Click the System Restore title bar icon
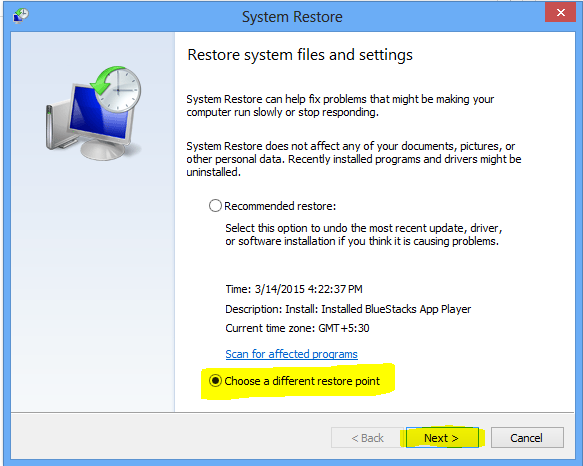This screenshot has width=583, height=466. [x=21, y=16]
